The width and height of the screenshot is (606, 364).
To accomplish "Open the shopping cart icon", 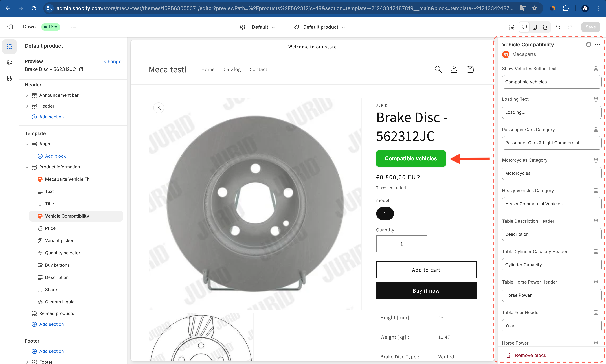I will (470, 69).
